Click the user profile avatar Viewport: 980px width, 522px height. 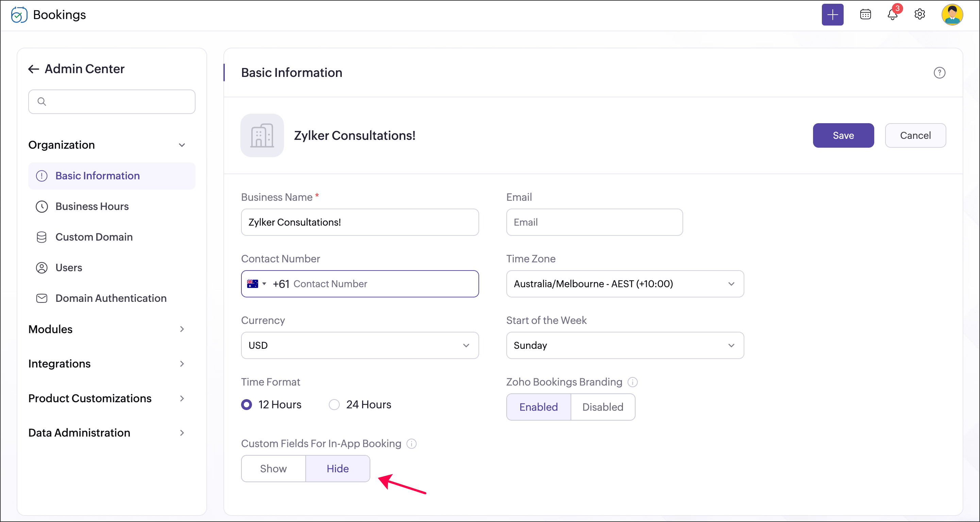[952, 15]
